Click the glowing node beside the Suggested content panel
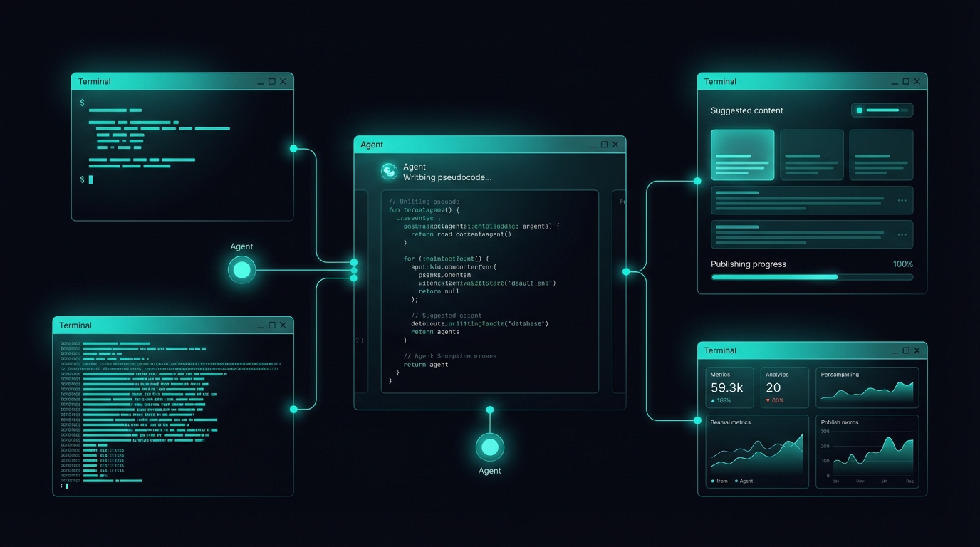Screen dimensions: 980x547 pyautogui.click(x=697, y=181)
